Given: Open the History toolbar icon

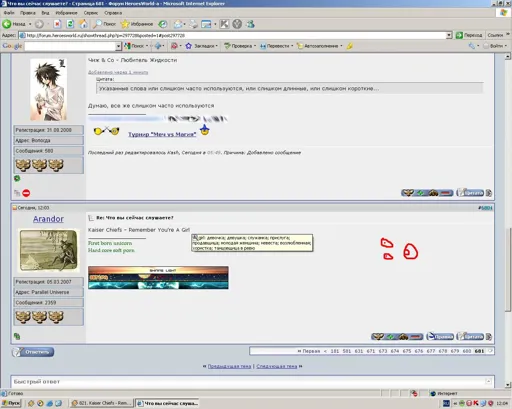Looking at the screenshot, I should [x=163, y=24].
